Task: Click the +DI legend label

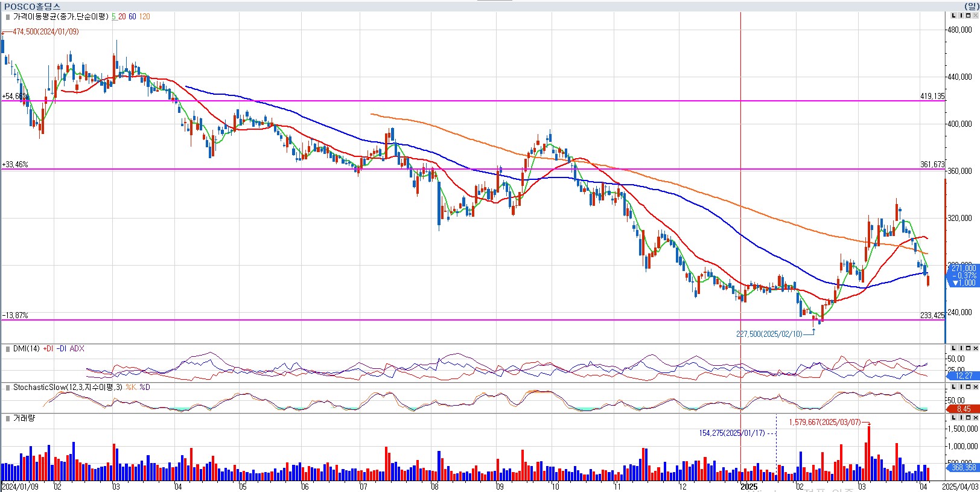Action: point(48,349)
